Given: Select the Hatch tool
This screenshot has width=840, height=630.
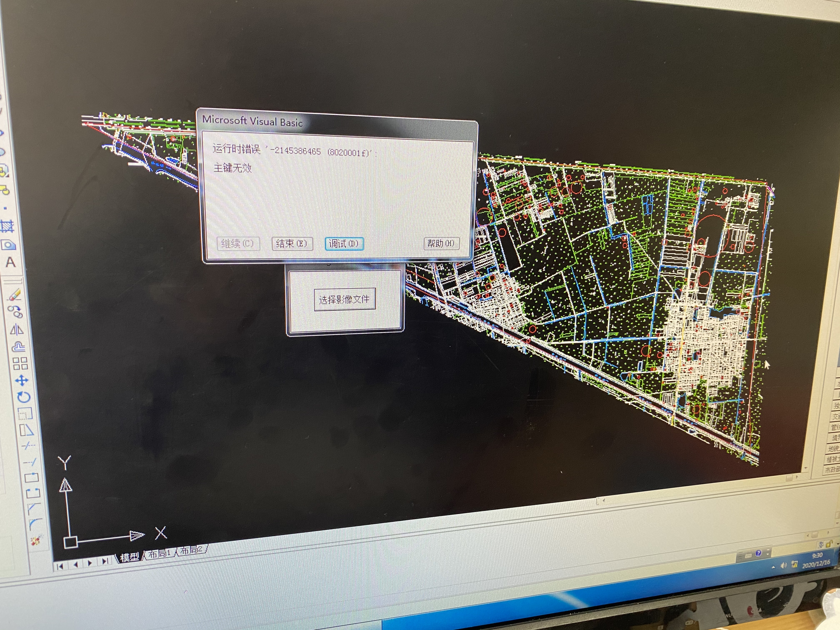Looking at the screenshot, I should click(7, 227).
